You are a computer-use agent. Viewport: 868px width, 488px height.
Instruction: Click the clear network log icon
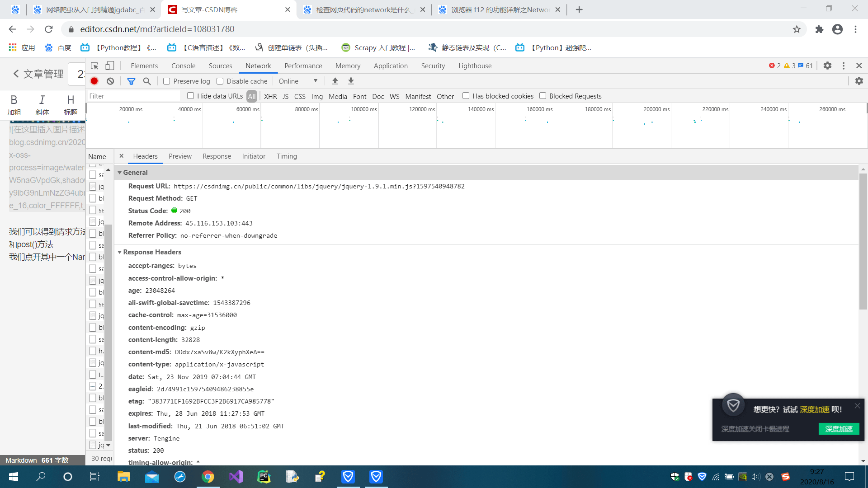(111, 81)
